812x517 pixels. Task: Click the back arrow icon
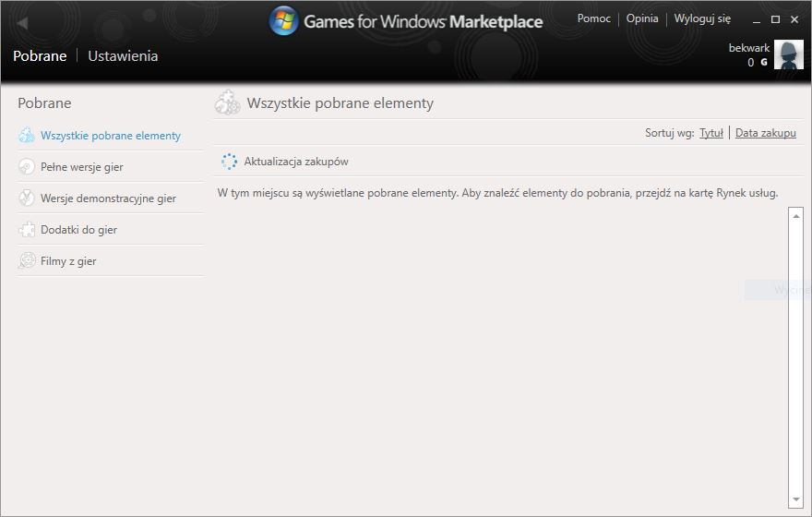pyautogui.click(x=22, y=23)
